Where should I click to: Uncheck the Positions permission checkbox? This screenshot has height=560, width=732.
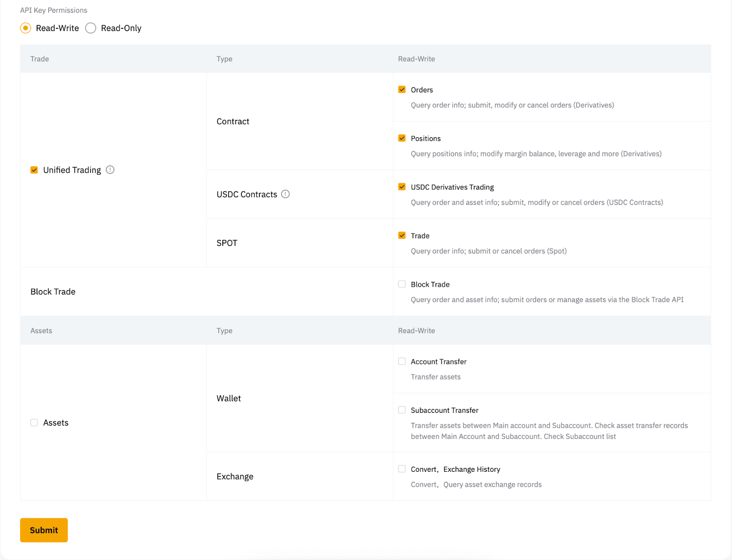pyautogui.click(x=402, y=138)
